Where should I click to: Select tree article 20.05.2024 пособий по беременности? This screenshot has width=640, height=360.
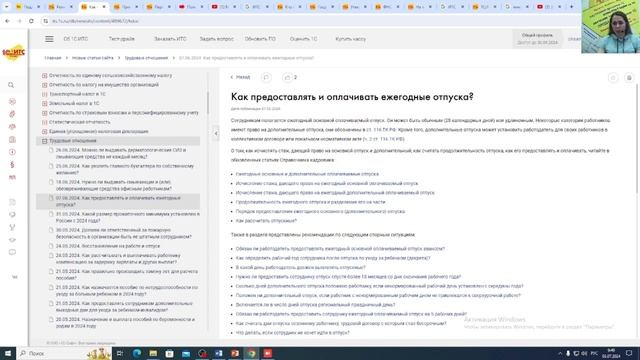[124, 323]
